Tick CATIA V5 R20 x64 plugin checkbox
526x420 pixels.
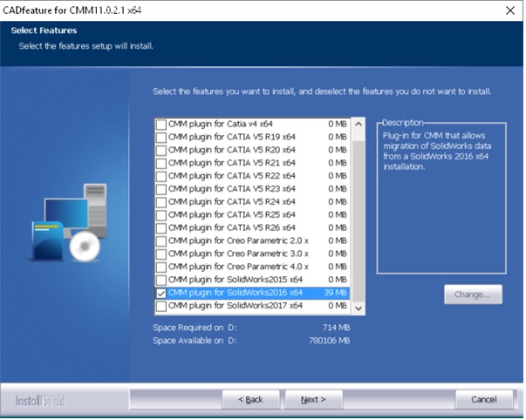pyautogui.click(x=161, y=151)
